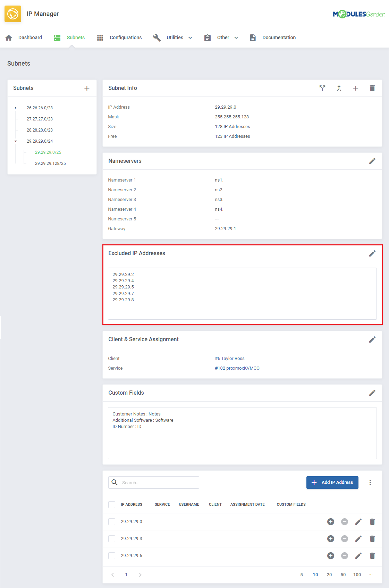The height and width of the screenshot is (588, 389).
Task: Edit Custom Fields with pencil icon
Action: [x=372, y=393]
